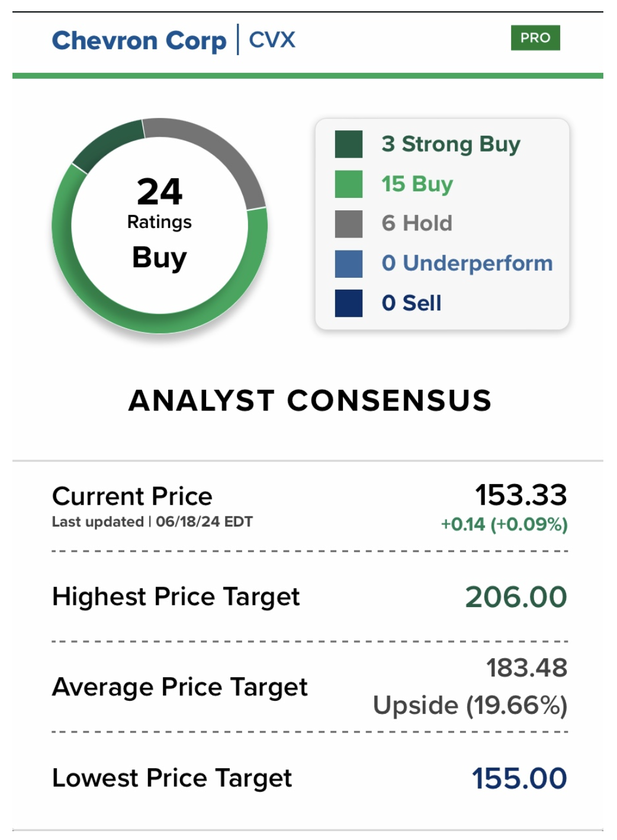Screen dimensions: 617x840
Task: Click the 0 Sell legend label
Action: click(x=412, y=303)
